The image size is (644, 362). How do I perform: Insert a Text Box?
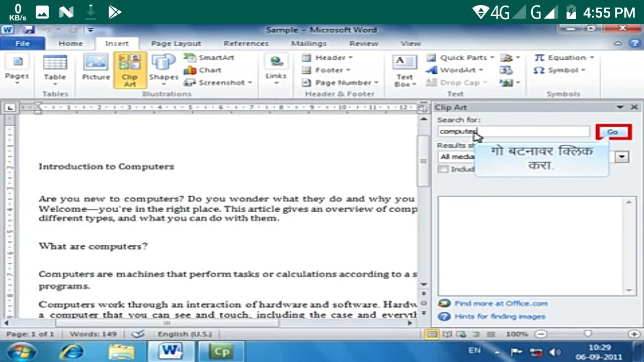(x=405, y=71)
